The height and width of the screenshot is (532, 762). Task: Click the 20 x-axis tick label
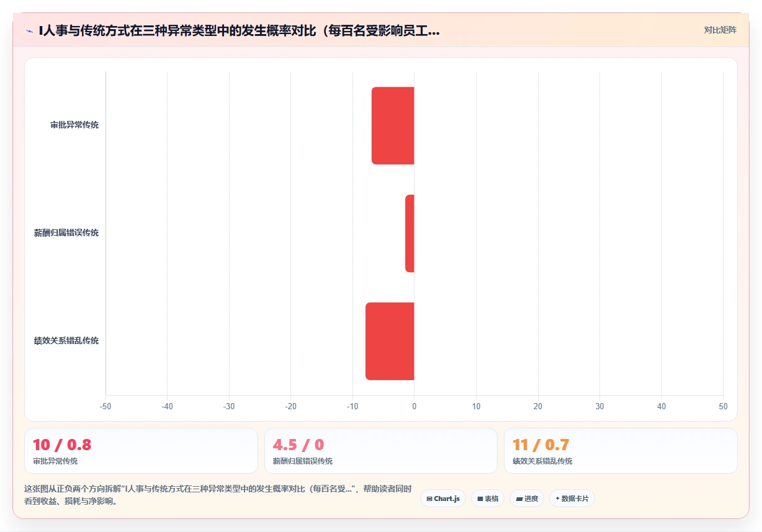coord(538,406)
